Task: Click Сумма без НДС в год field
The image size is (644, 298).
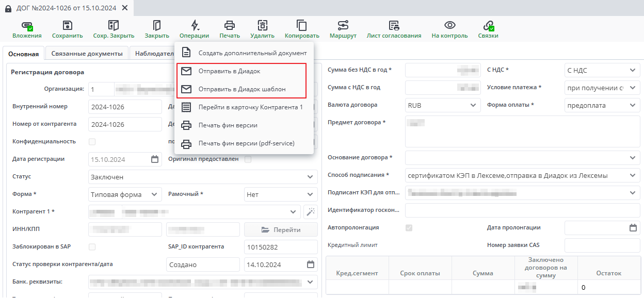Action: (x=443, y=70)
